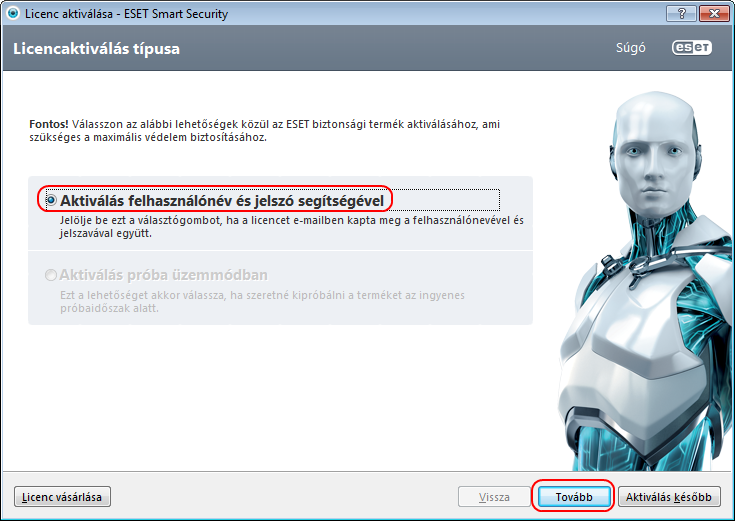The height and width of the screenshot is (521, 735).
Task: Click the Tovább button
Action: [x=574, y=497]
